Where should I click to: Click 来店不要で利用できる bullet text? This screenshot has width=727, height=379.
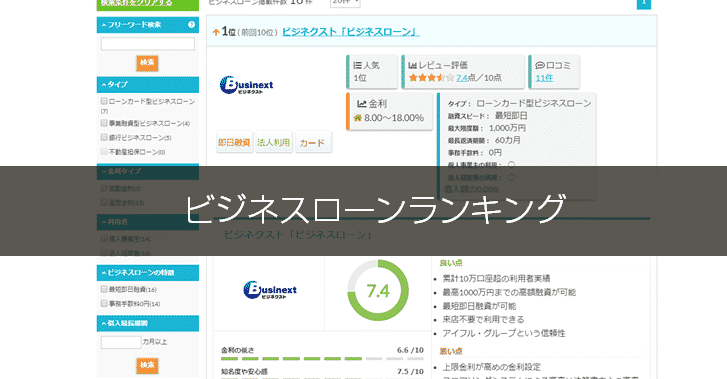(483, 319)
